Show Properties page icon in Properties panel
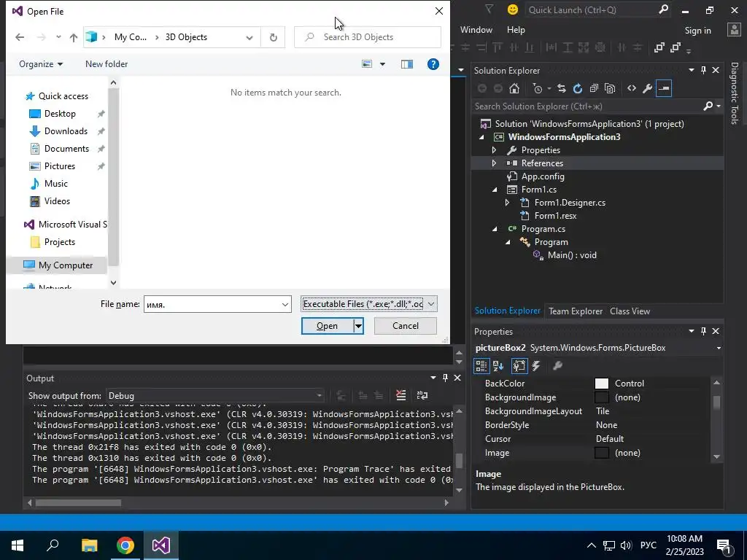The height and width of the screenshot is (560, 747). (519, 366)
